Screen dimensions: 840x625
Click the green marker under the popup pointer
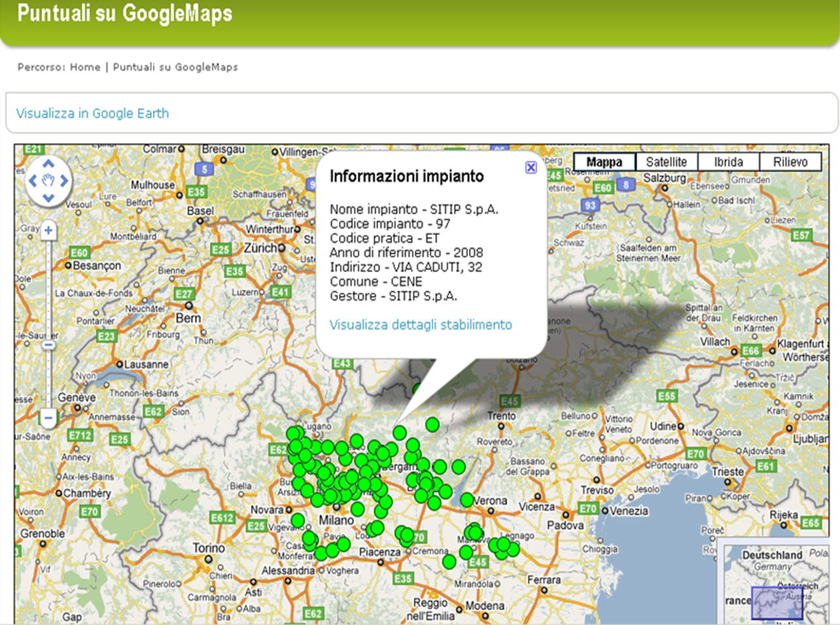400,433
